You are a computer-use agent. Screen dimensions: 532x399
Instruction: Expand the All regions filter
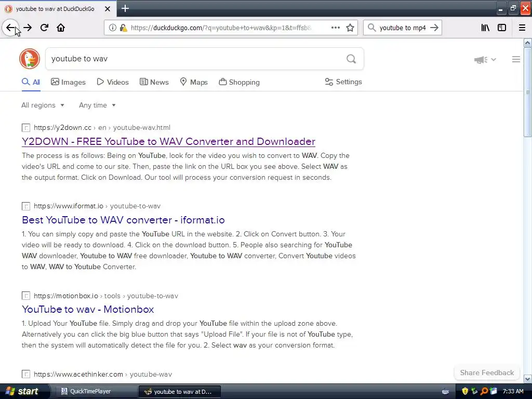click(x=43, y=105)
